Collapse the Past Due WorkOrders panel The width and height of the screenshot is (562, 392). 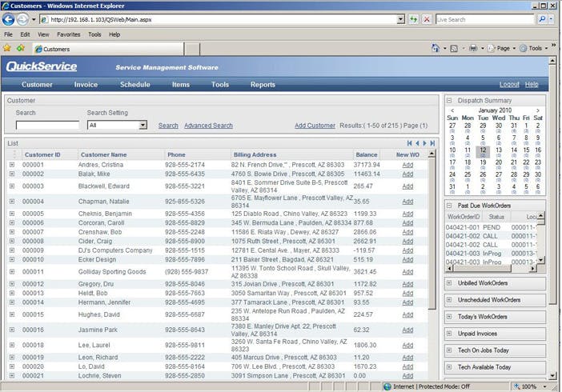point(449,206)
